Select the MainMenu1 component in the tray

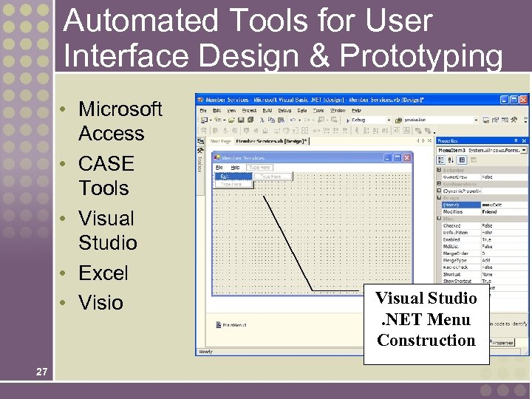(x=231, y=325)
